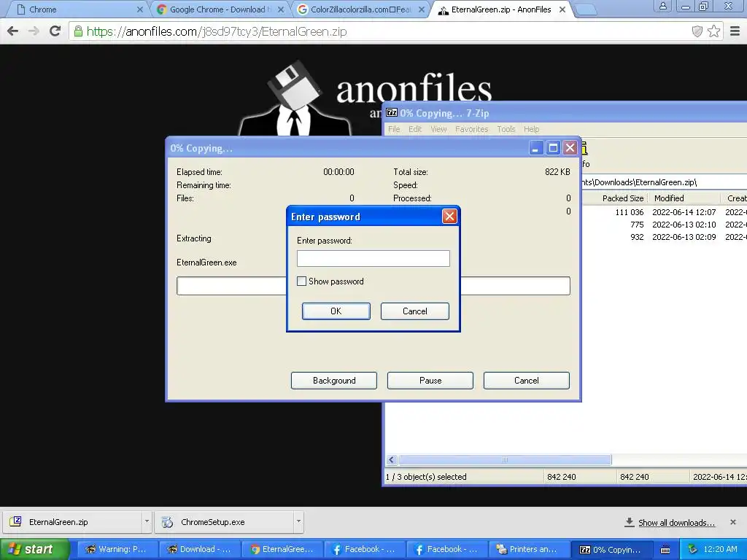Click the Chrome address bar URL

[217, 31]
